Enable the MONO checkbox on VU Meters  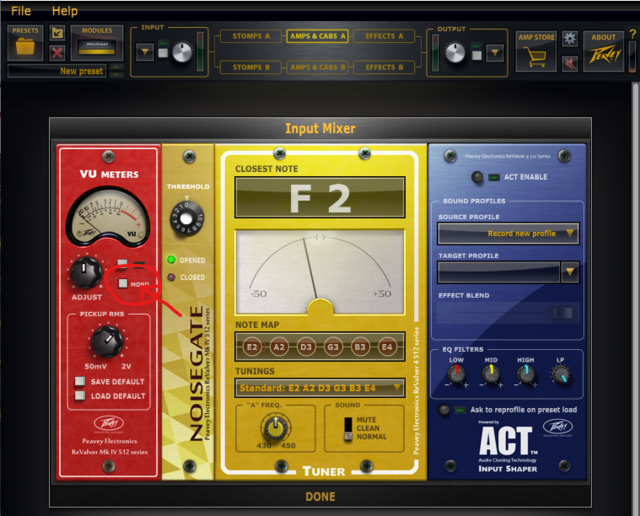[123, 283]
